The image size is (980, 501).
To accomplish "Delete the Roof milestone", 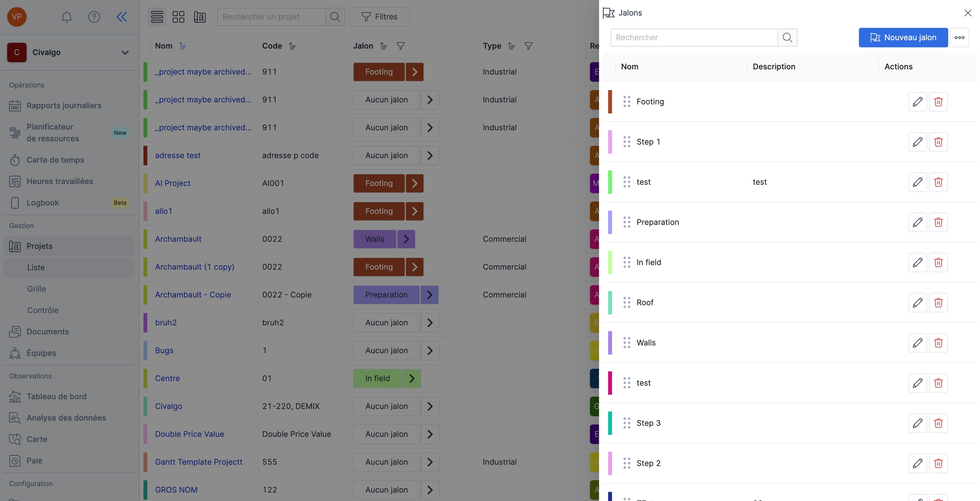I will coord(938,303).
